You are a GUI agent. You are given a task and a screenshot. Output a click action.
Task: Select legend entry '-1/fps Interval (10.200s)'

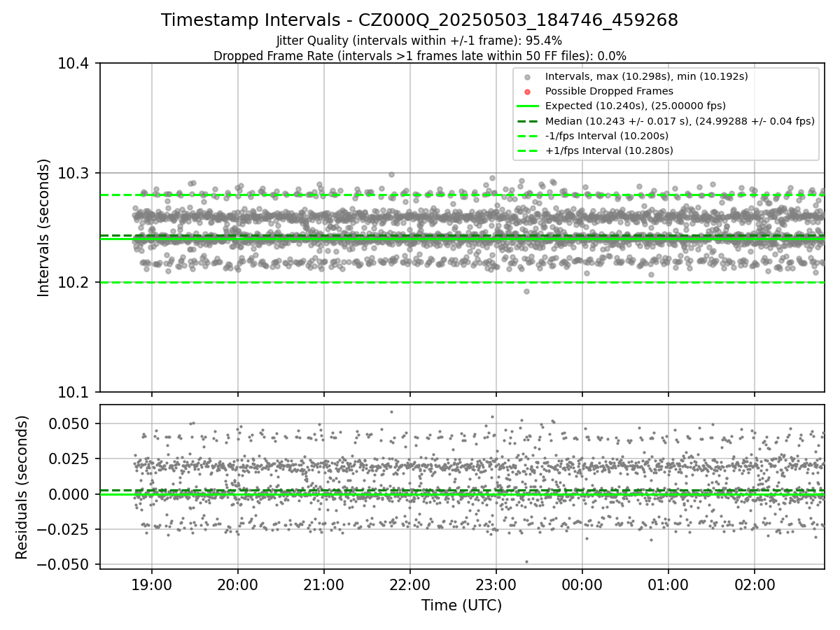coord(607,136)
